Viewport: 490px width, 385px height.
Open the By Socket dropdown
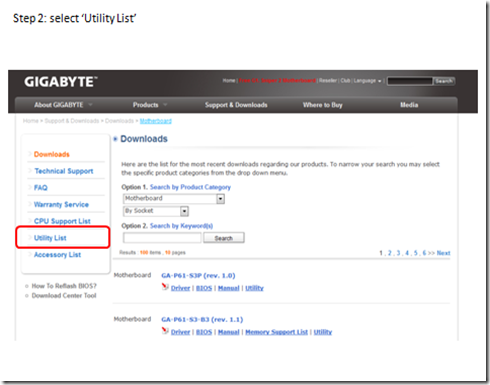click(184, 211)
